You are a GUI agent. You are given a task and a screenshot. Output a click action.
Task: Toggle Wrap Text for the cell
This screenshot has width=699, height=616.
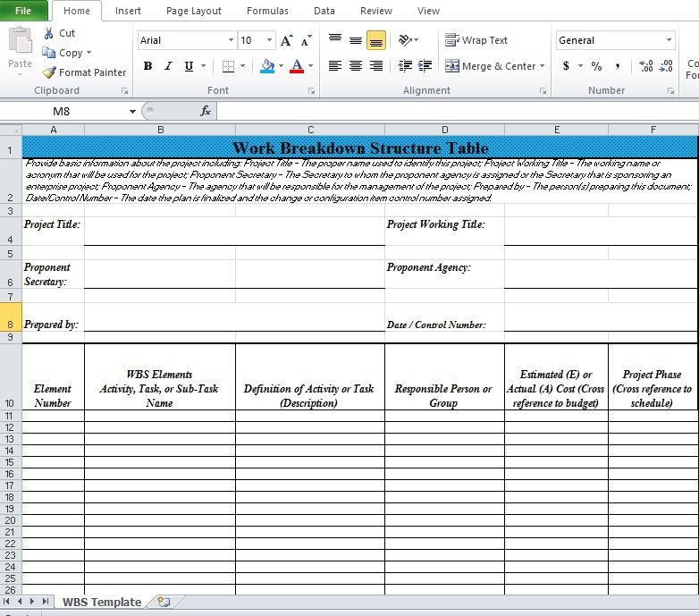(x=476, y=40)
